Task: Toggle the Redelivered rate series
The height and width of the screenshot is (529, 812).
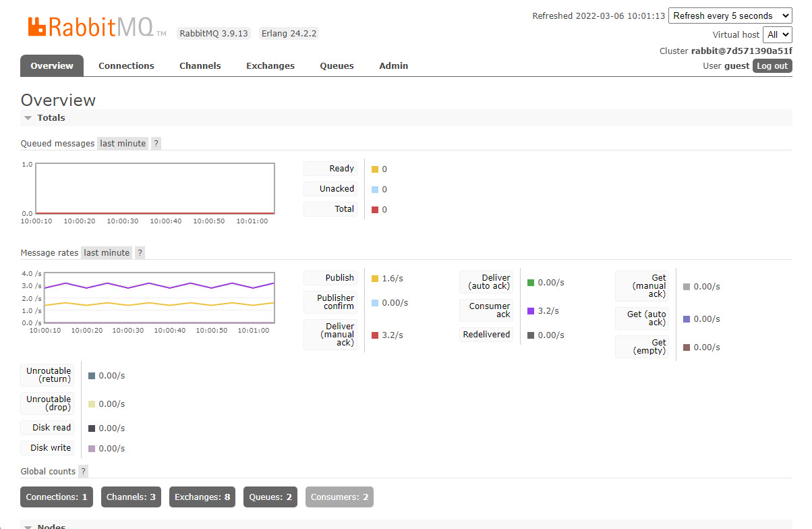Action: tap(486, 334)
